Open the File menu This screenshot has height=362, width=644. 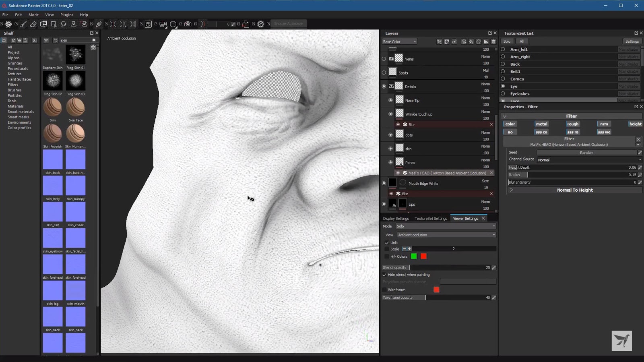(x=5, y=15)
